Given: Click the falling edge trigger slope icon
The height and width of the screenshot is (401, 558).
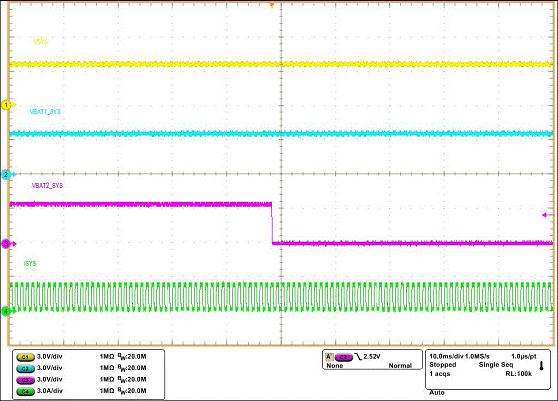Looking at the screenshot, I should pos(358,357).
